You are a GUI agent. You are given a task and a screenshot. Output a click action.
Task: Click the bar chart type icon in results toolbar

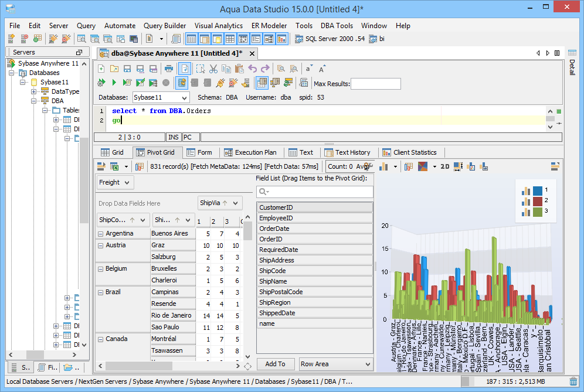pyautogui.click(x=383, y=167)
